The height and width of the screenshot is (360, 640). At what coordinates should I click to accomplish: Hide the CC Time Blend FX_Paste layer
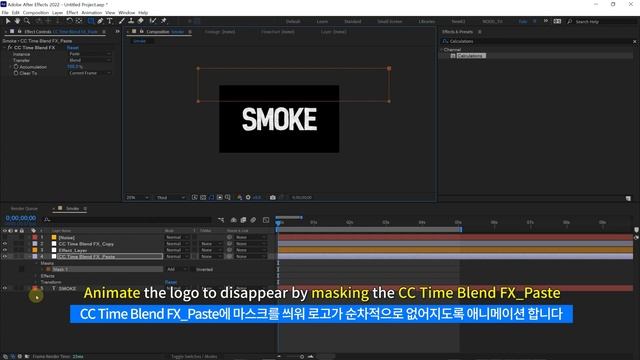(5, 257)
